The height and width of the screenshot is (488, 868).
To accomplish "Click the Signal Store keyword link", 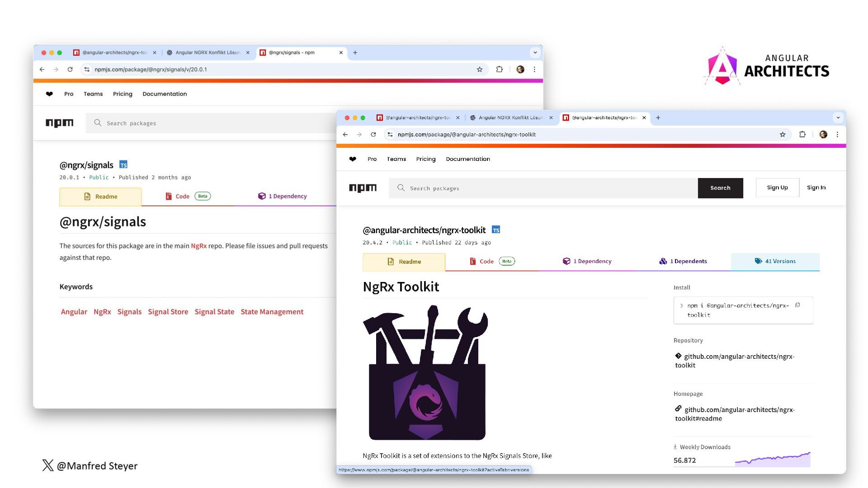I will coord(168,312).
